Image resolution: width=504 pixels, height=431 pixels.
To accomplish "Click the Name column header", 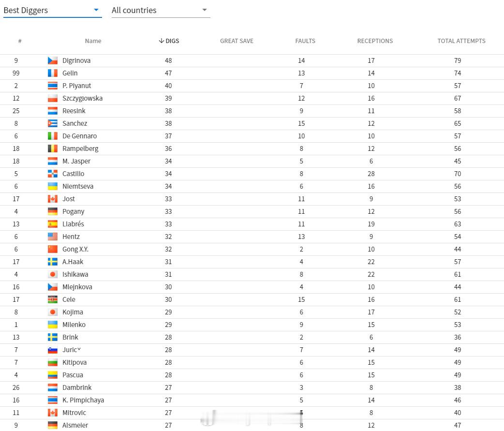I will click(x=93, y=41).
